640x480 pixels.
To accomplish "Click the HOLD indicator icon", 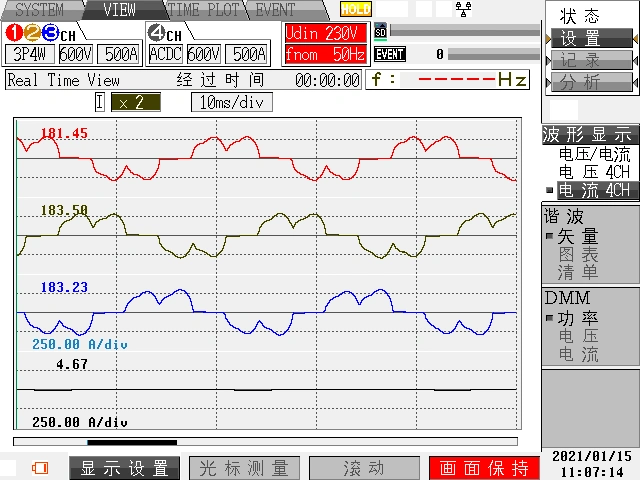I will (x=355, y=9).
